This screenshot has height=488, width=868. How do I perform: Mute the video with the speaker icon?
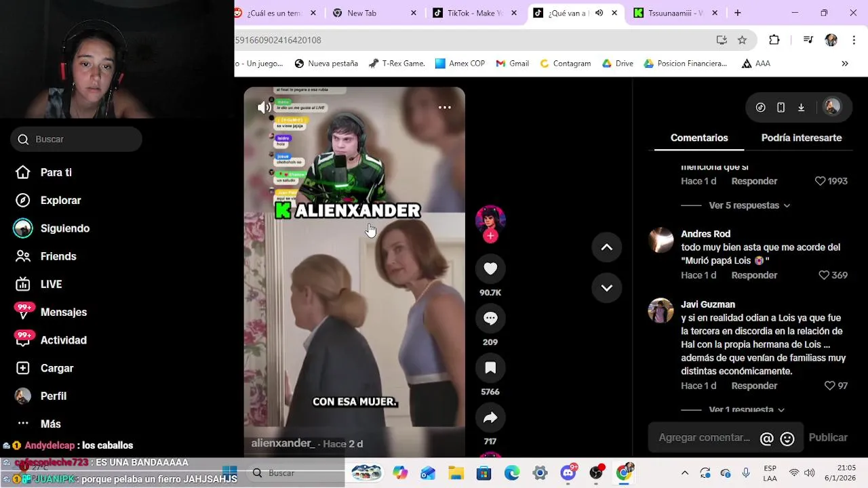click(264, 107)
